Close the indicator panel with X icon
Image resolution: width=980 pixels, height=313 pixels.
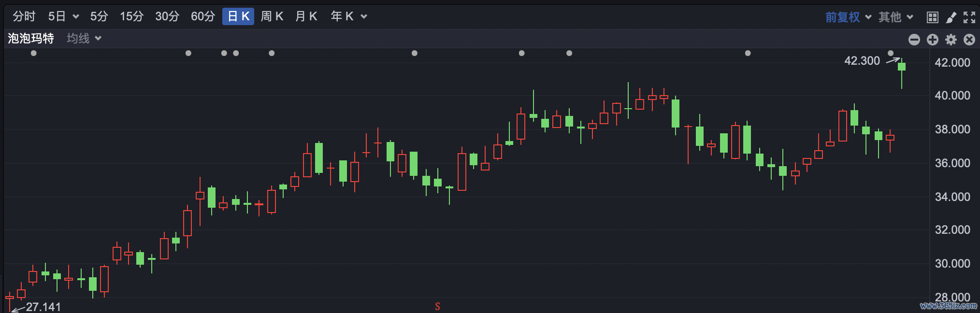point(969,40)
